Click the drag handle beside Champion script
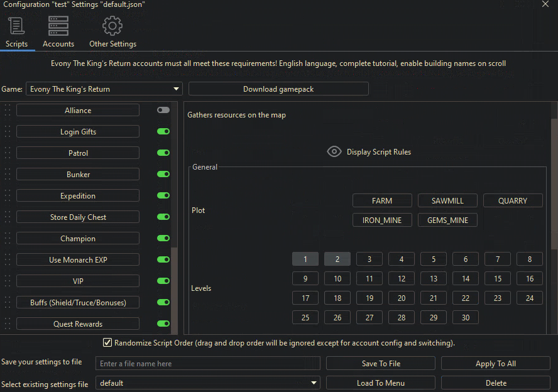This screenshot has width=558, height=392. coord(8,239)
